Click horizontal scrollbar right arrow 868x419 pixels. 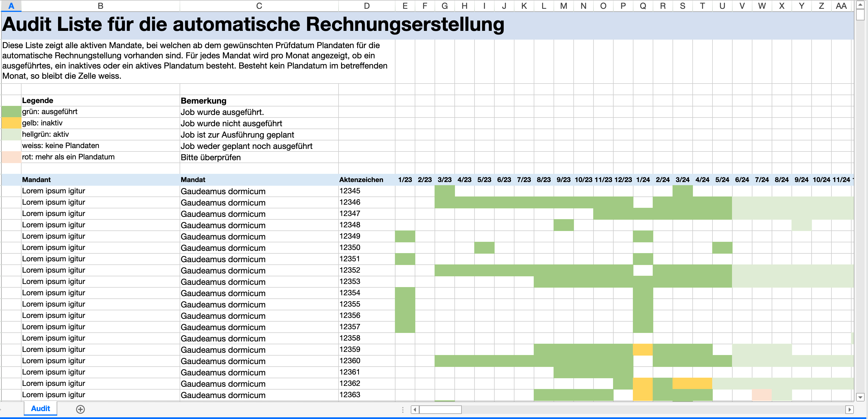[x=849, y=410]
